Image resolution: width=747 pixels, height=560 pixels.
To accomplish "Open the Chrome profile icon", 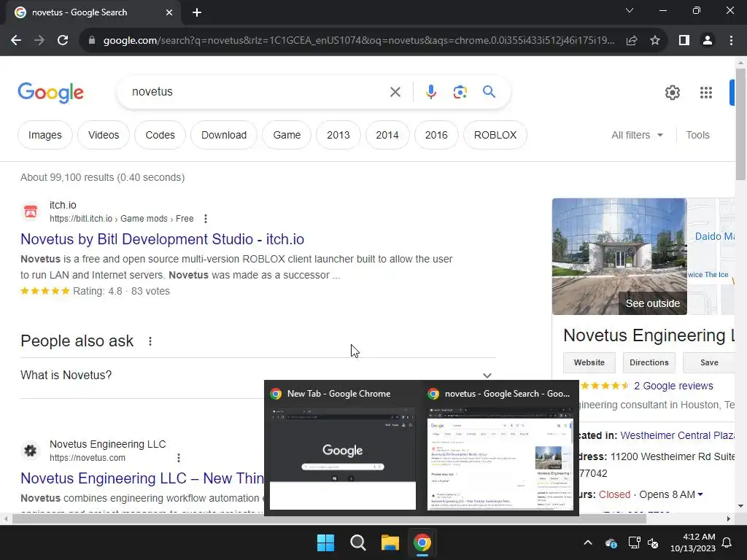I will tap(708, 41).
